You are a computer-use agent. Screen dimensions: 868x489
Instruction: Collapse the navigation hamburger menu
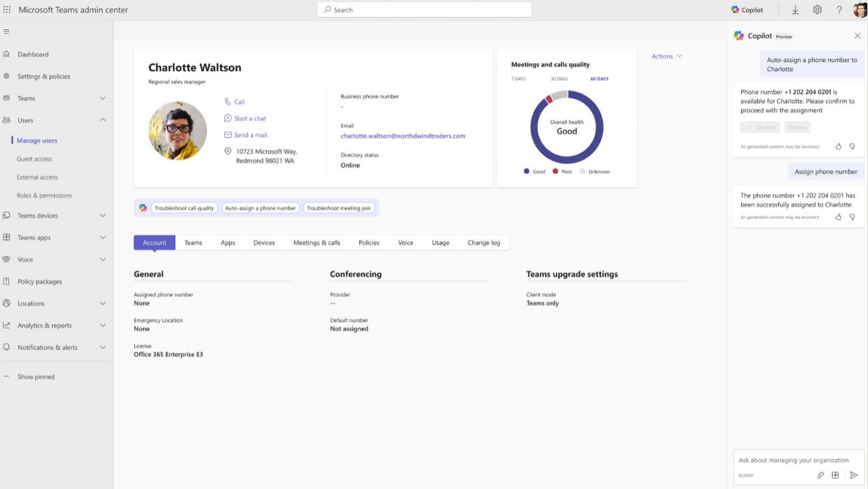coord(7,31)
